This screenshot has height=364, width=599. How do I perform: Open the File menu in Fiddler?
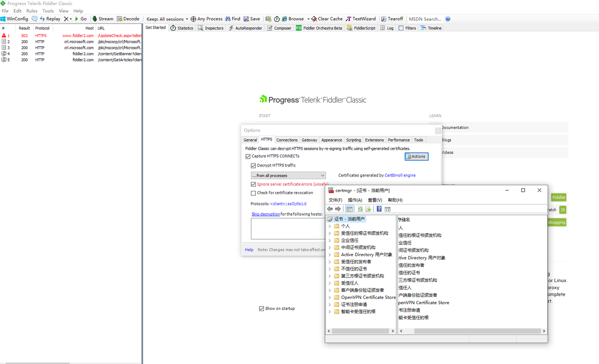pos(5,11)
